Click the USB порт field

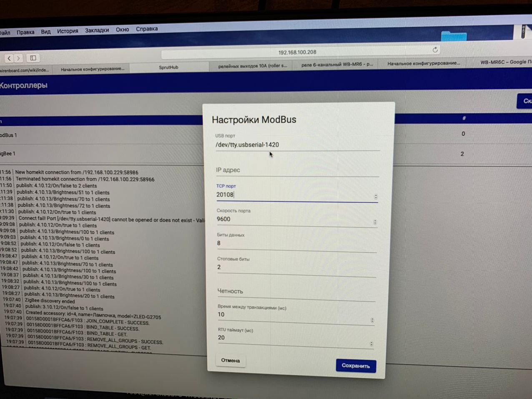(298, 145)
